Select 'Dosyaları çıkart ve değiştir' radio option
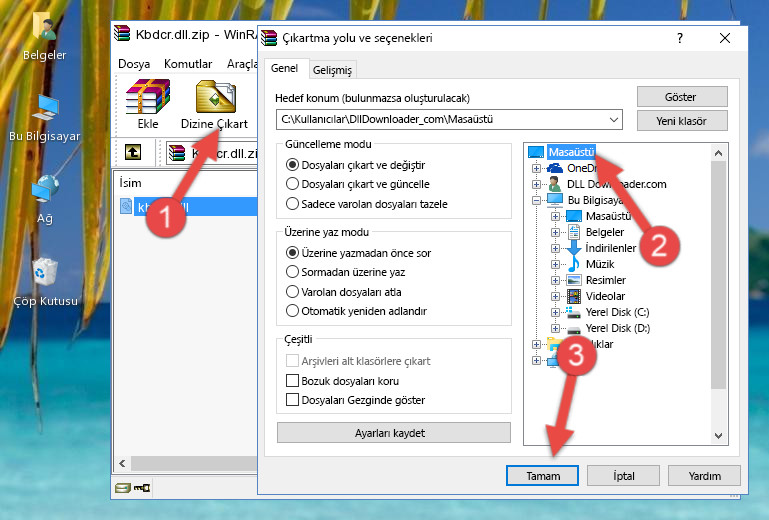 292,165
